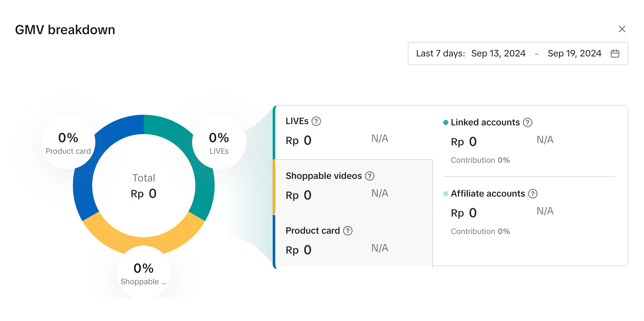Click the 0% LIVEs chart bubble
The width and height of the screenshot is (644, 321).
(x=219, y=142)
